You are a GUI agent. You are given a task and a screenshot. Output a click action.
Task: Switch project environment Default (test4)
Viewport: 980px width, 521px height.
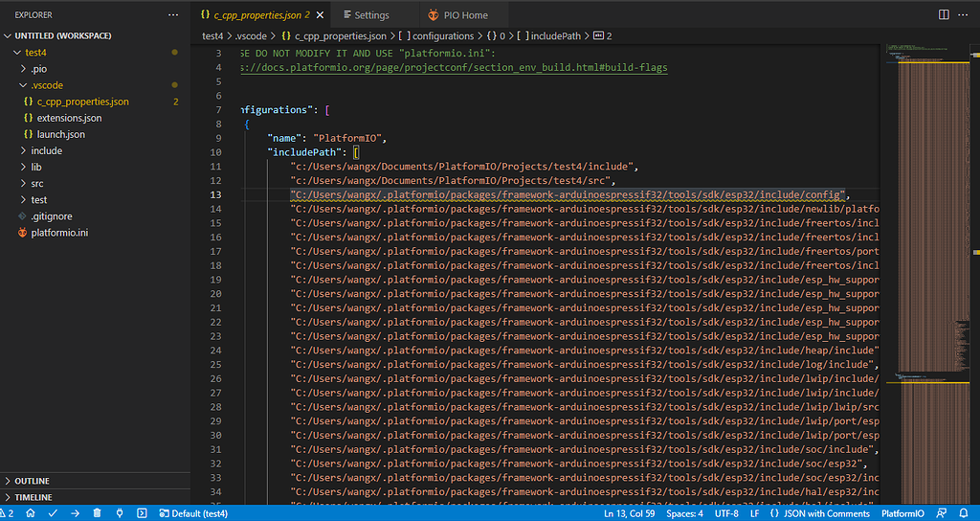(193, 513)
